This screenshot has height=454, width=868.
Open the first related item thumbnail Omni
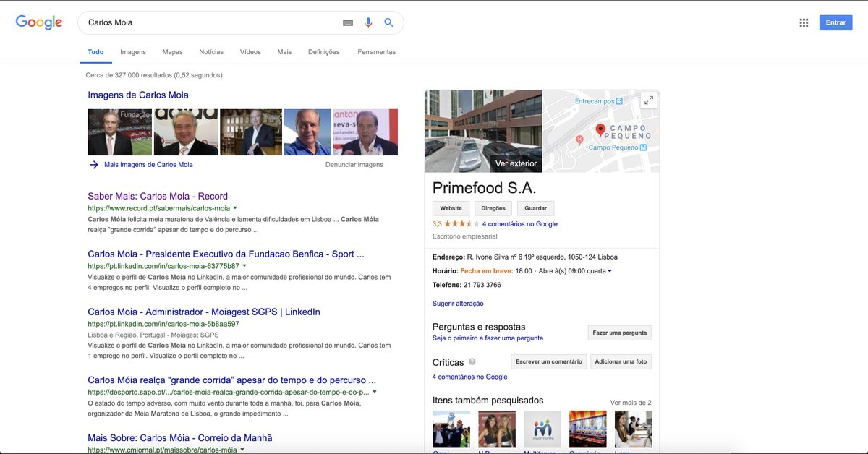451,429
